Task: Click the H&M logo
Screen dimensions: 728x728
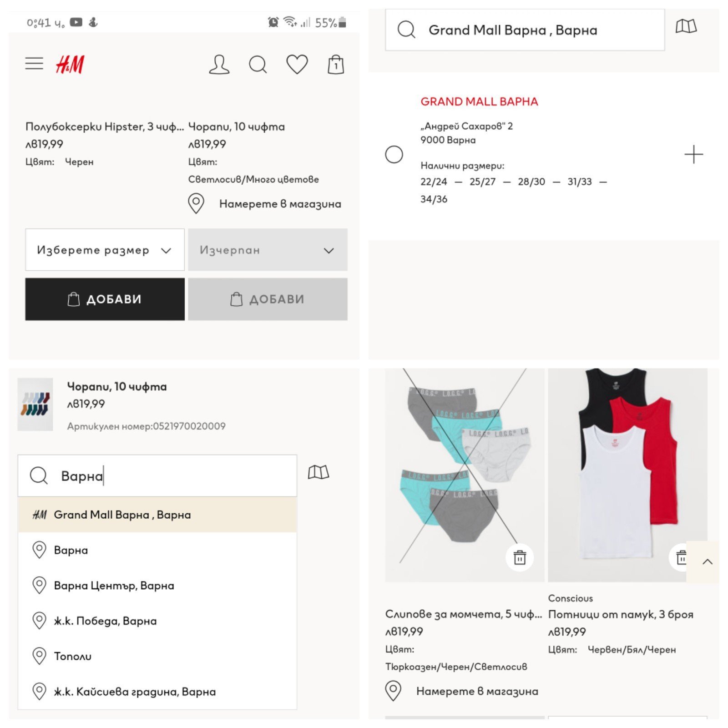Action: [70, 64]
